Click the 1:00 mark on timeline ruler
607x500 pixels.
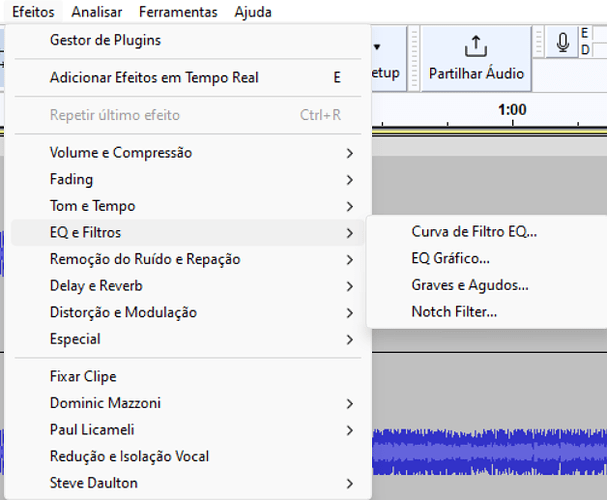pos(512,110)
